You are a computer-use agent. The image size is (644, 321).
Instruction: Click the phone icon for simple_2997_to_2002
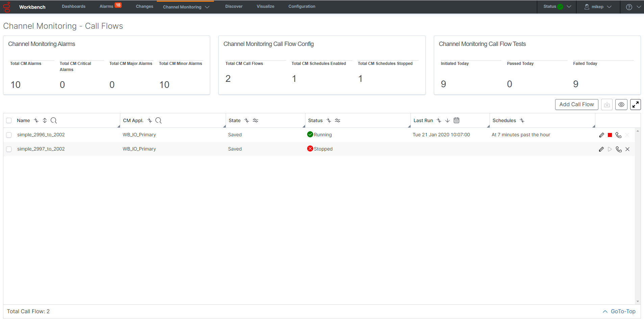619,149
